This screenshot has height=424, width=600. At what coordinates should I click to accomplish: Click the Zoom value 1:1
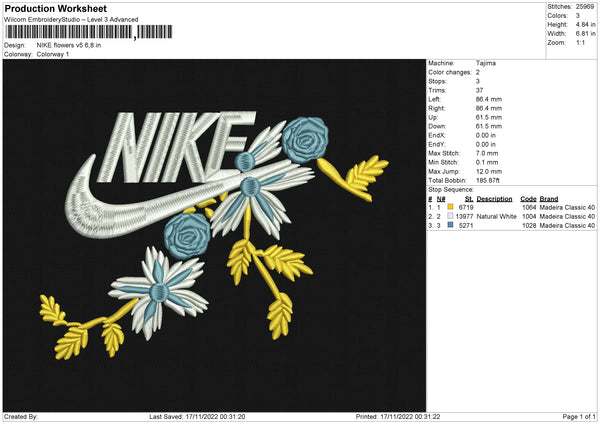(580, 42)
